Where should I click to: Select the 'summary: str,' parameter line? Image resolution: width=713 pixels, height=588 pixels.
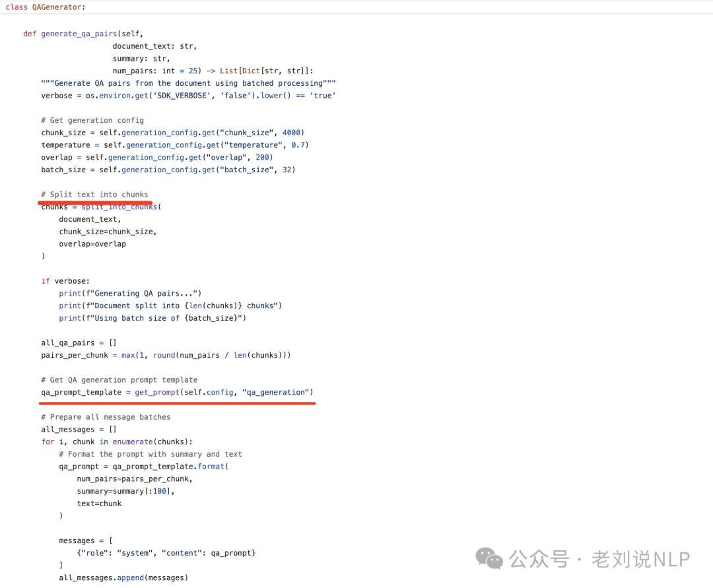coord(141,59)
